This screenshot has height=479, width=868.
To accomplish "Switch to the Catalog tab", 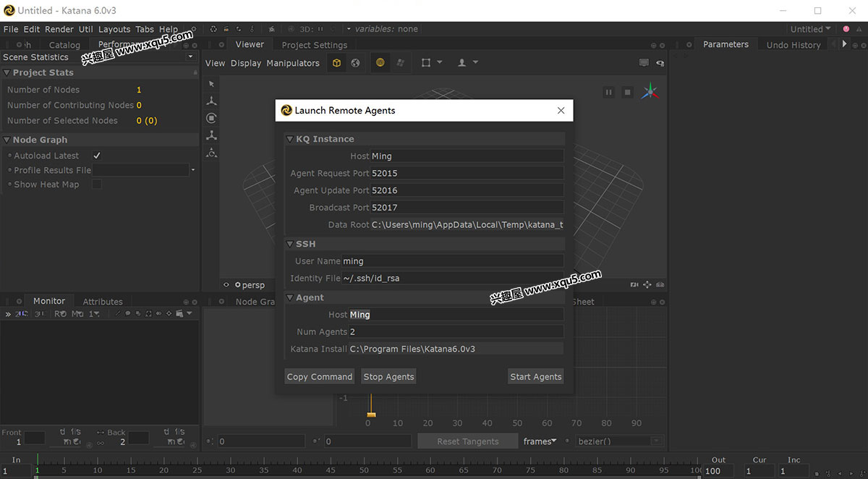I will (64, 45).
